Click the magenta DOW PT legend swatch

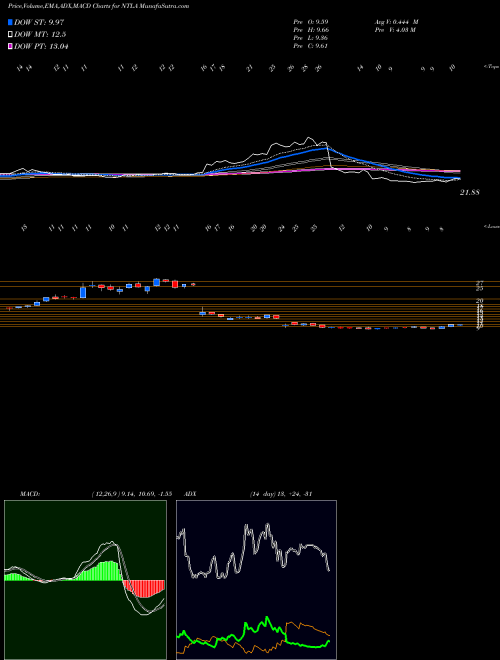coord(11,46)
